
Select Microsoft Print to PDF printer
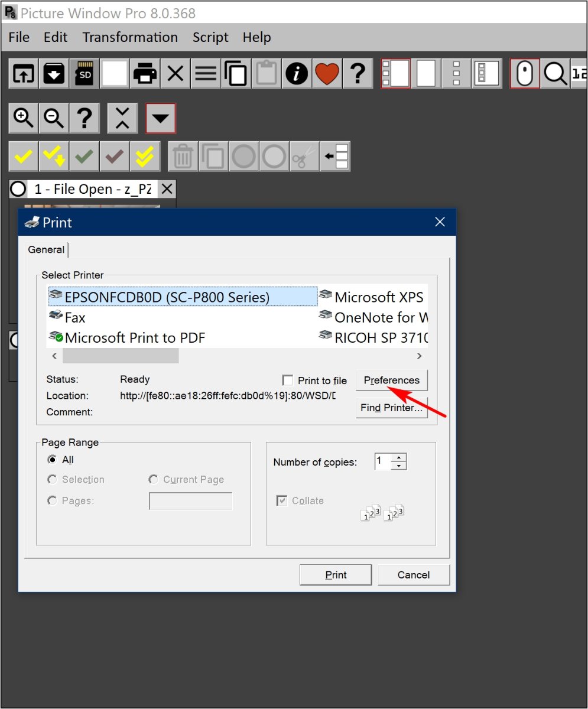(x=135, y=337)
